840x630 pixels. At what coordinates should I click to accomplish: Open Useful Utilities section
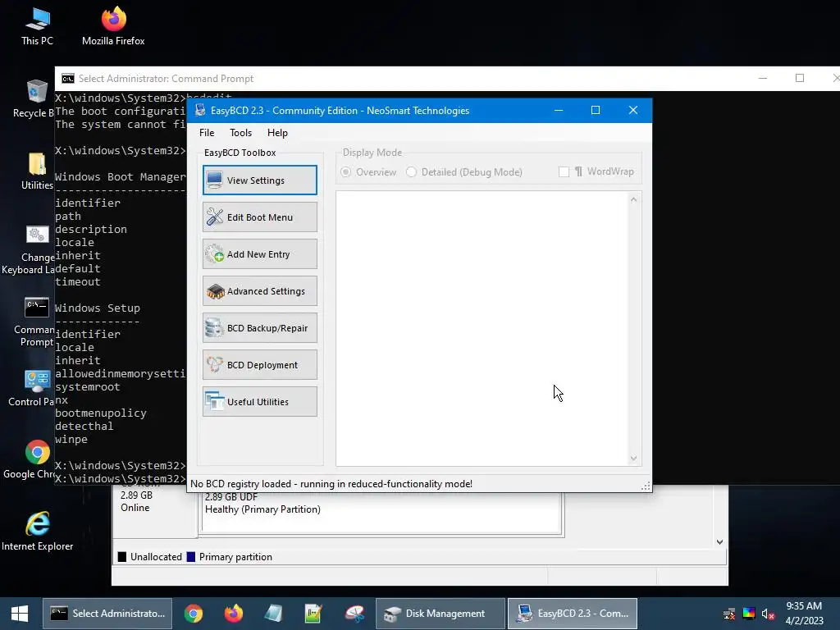click(x=260, y=402)
